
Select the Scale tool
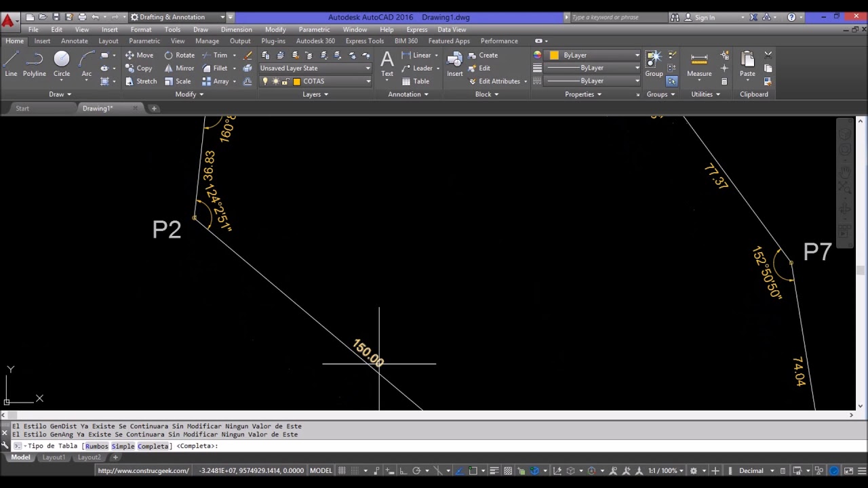point(178,81)
